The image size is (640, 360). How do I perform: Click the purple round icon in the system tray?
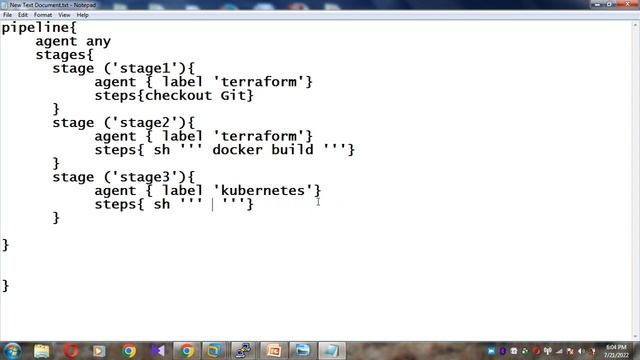click(502, 351)
